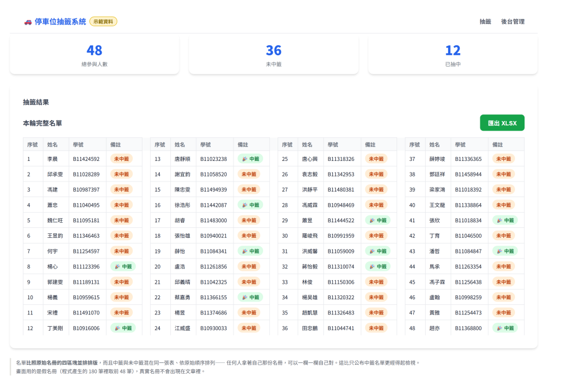Open the 抽籤 navigation item

point(485,22)
